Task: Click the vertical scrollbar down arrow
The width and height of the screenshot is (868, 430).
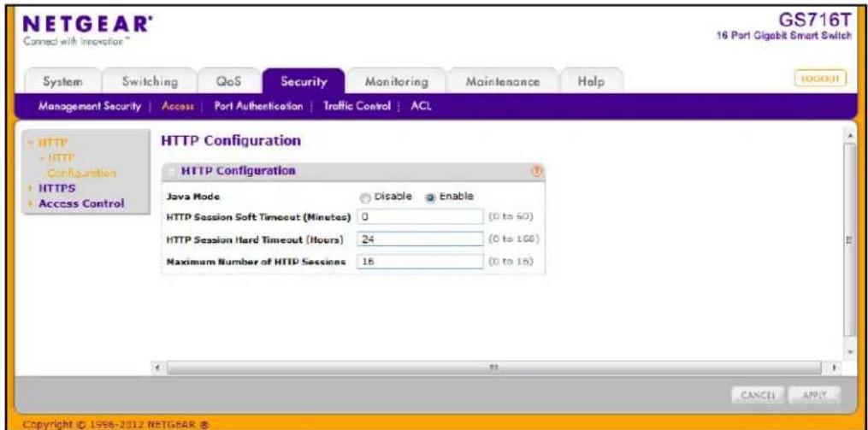Action: tap(851, 352)
